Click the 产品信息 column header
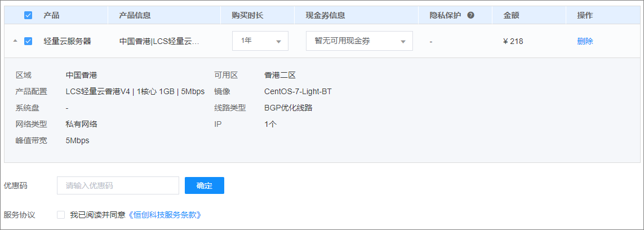Viewport: 644px width, 230px height. (x=135, y=16)
